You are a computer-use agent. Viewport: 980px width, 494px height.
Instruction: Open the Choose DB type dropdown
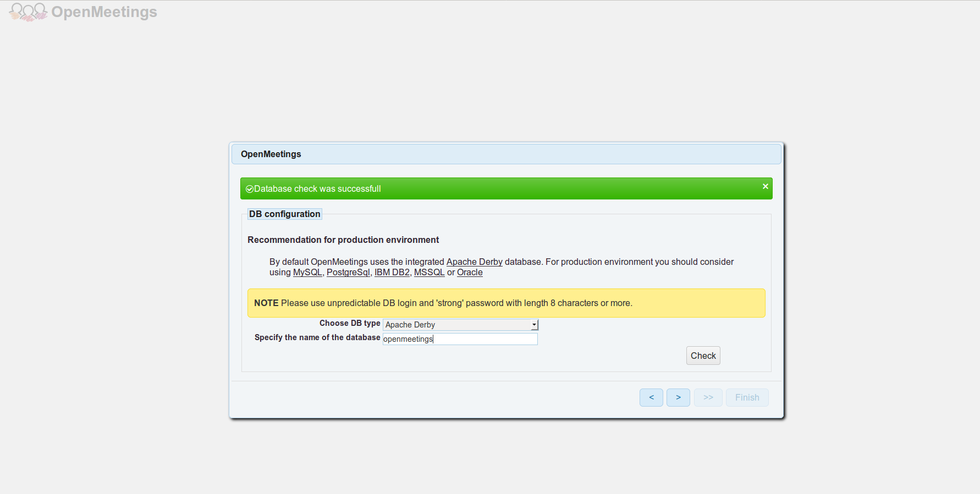tap(460, 325)
